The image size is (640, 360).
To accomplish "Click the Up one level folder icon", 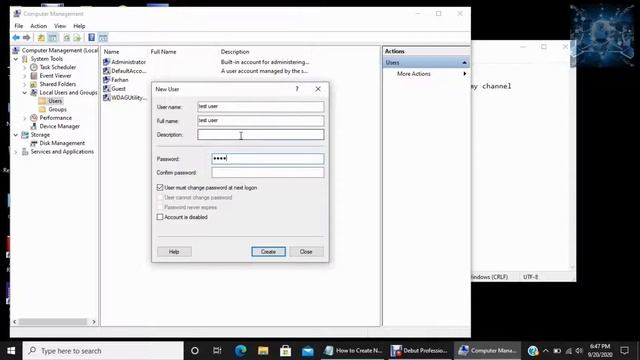I will pos(41,38).
